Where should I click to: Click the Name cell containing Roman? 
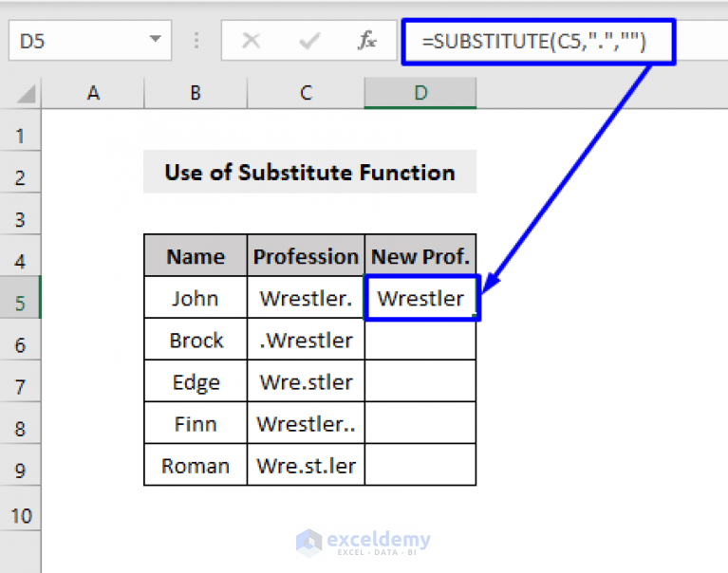pos(196,465)
